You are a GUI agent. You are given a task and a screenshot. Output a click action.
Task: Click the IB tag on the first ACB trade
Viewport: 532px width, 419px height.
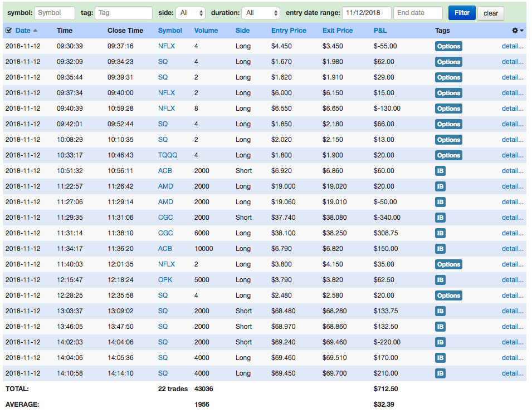440,171
